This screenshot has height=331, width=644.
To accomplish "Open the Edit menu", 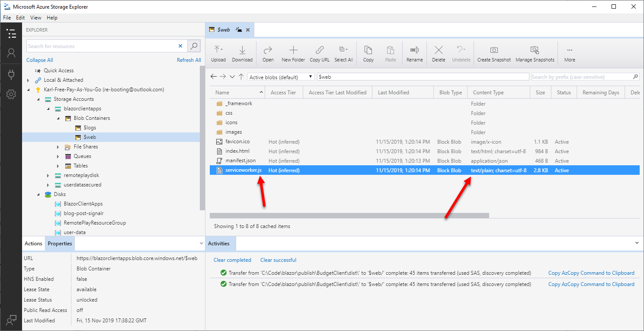I will click(x=20, y=17).
